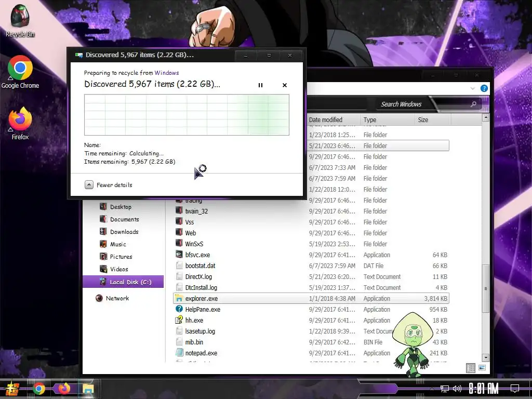The height and width of the screenshot is (399, 532).
Task: Open Firefox from the taskbar
Action: click(64, 389)
